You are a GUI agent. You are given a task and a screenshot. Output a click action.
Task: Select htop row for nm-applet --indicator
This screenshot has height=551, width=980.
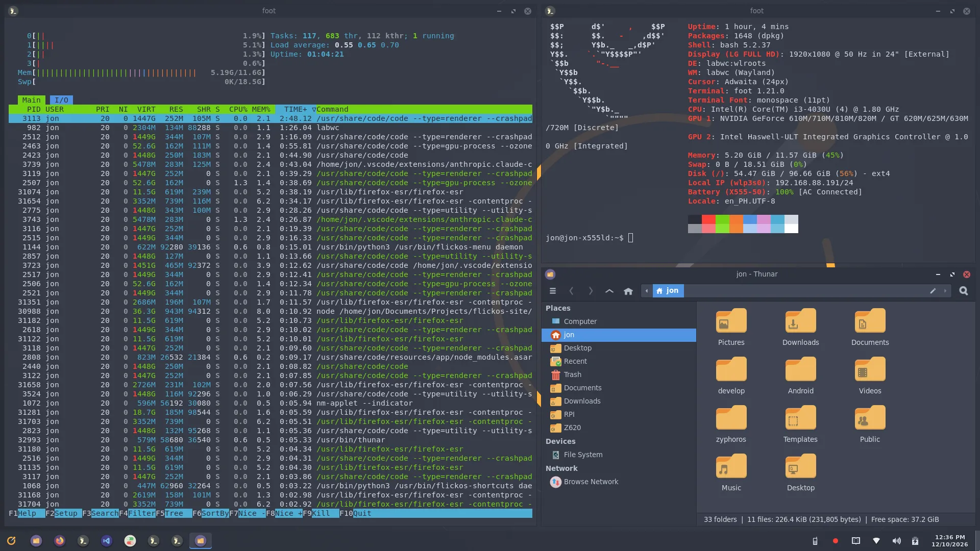[271, 403]
